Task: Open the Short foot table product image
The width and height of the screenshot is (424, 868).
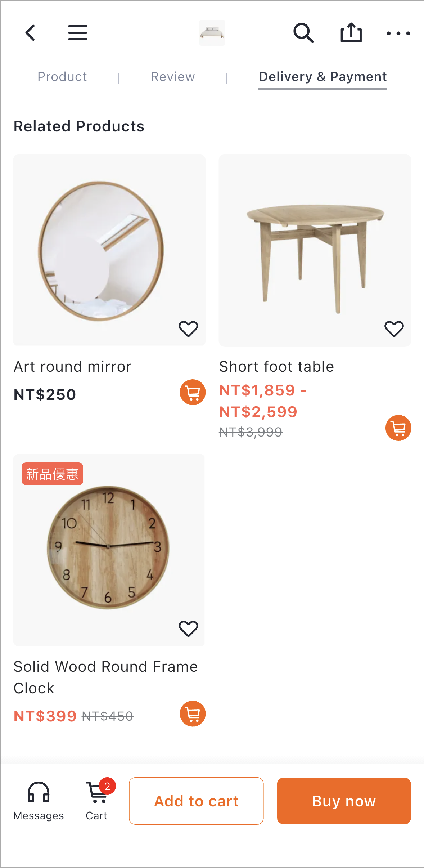Action: pos(315,250)
